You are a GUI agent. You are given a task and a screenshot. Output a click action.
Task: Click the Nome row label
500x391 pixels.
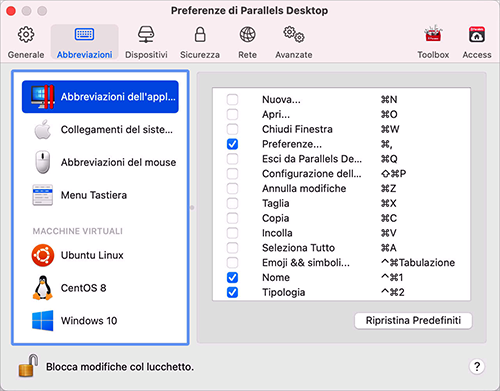click(x=276, y=277)
